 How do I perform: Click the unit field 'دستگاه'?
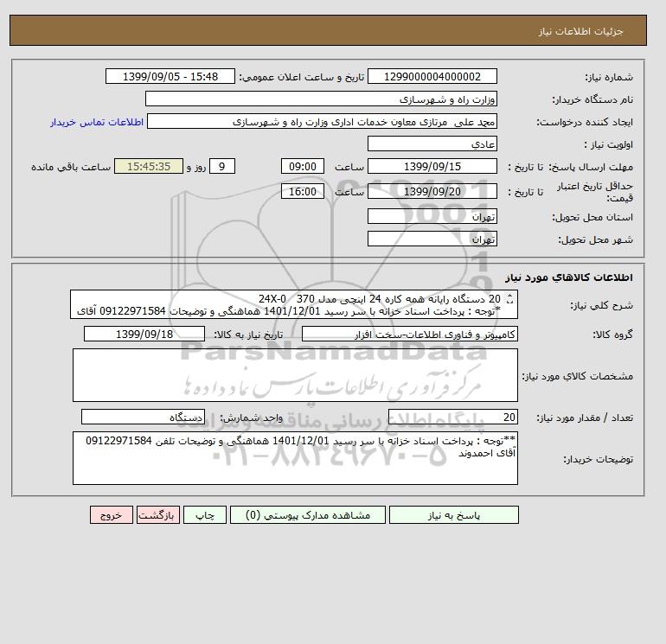tap(143, 418)
